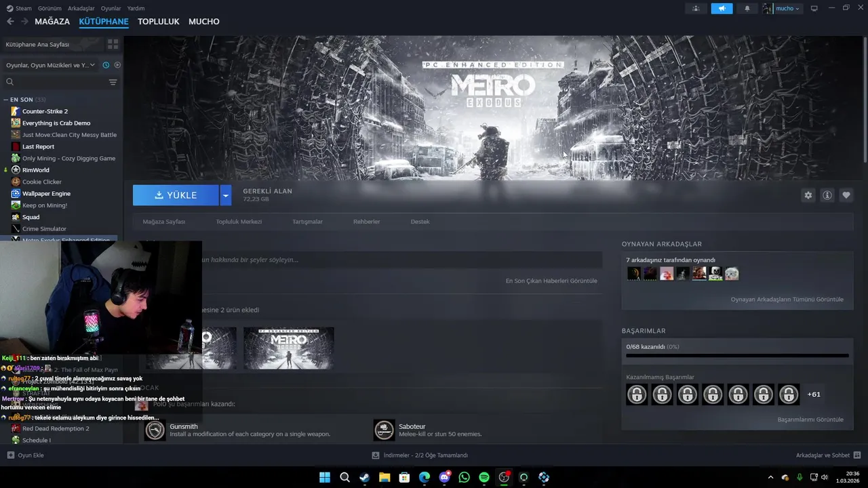868x488 pixels.
Task: Open the KÜTÜPHANE tab
Action: [x=104, y=22]
